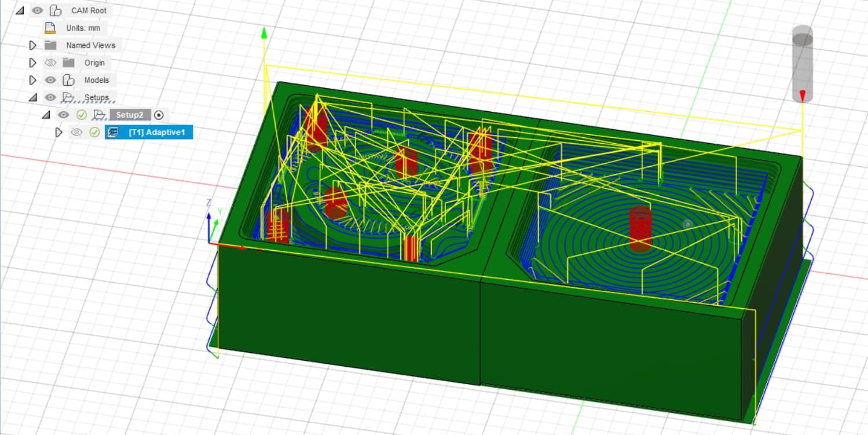
Task: Hide Setup2 using its eye icon
Action: click(63, 115)
